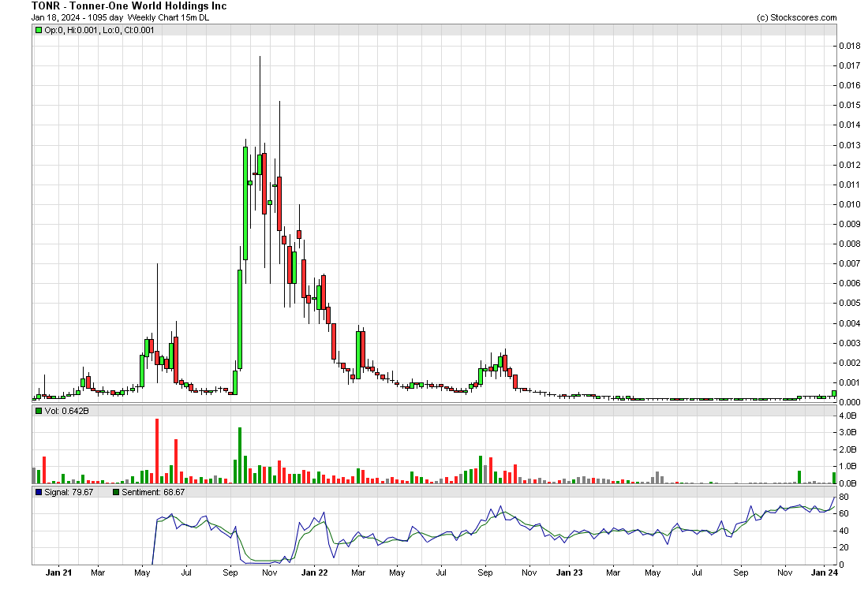
Task: Click the 0.017 price axis label
Action: tap(850, 65)
